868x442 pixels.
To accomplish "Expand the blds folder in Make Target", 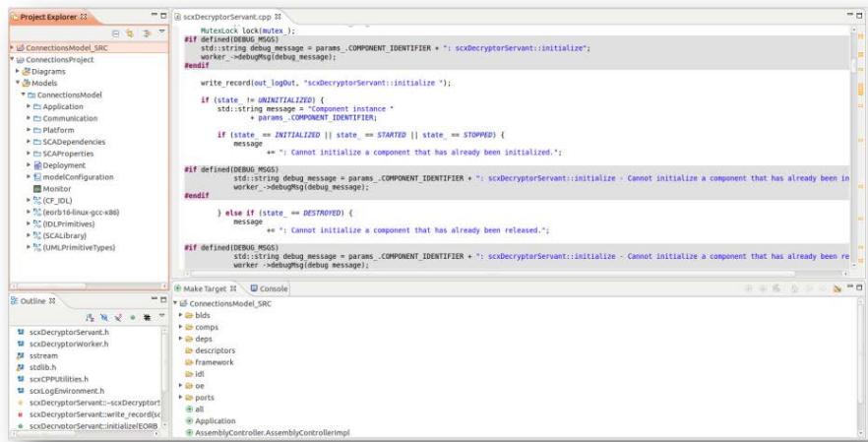I will [180, 315].
